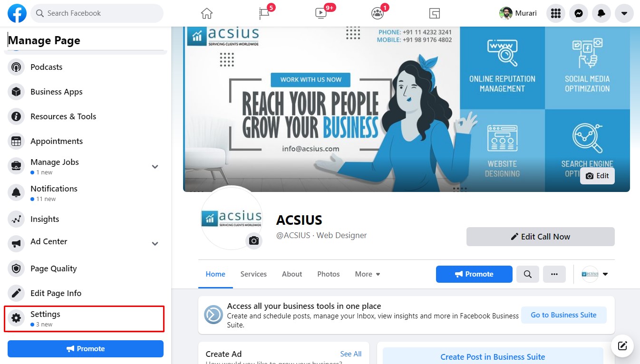Open the Watch video icon with 9+ badge
640x364 pixels.
pos(321,13)
